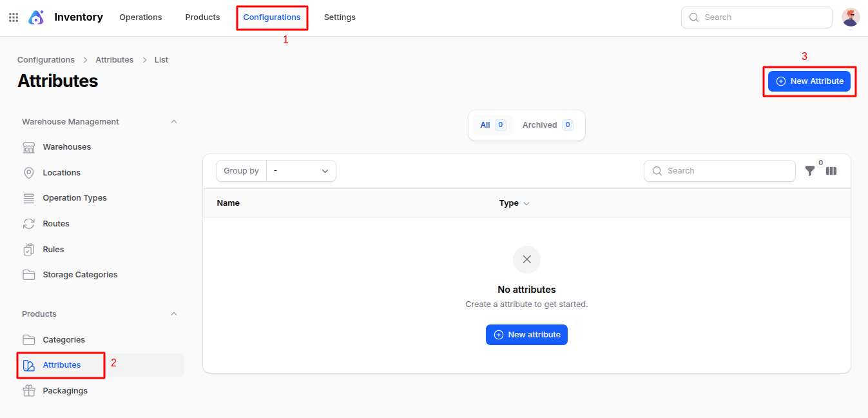Click the Packagings gift icon

tap(29, 390)
